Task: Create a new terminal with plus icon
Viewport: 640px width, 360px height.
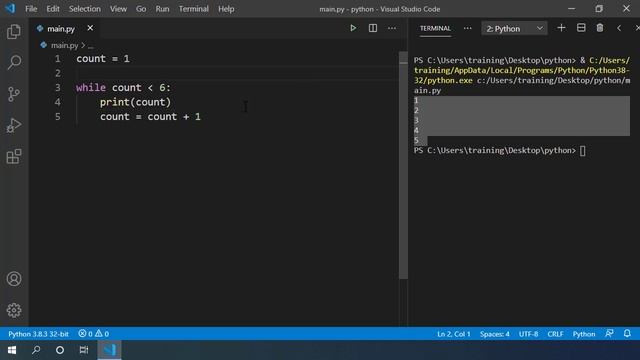Action: 561,28
